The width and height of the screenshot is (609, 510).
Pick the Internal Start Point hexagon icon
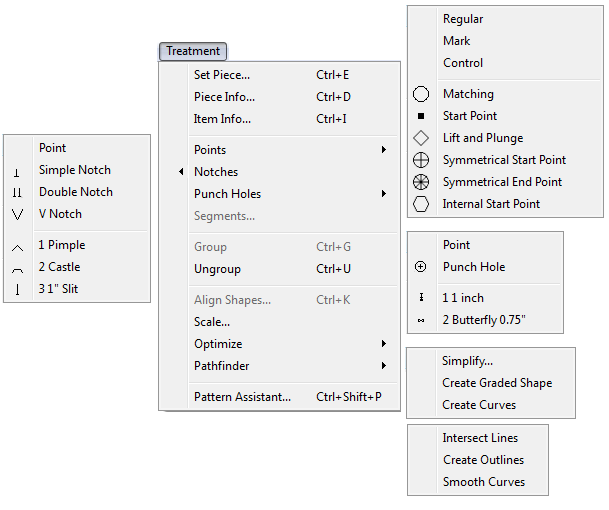pos(421,204)
